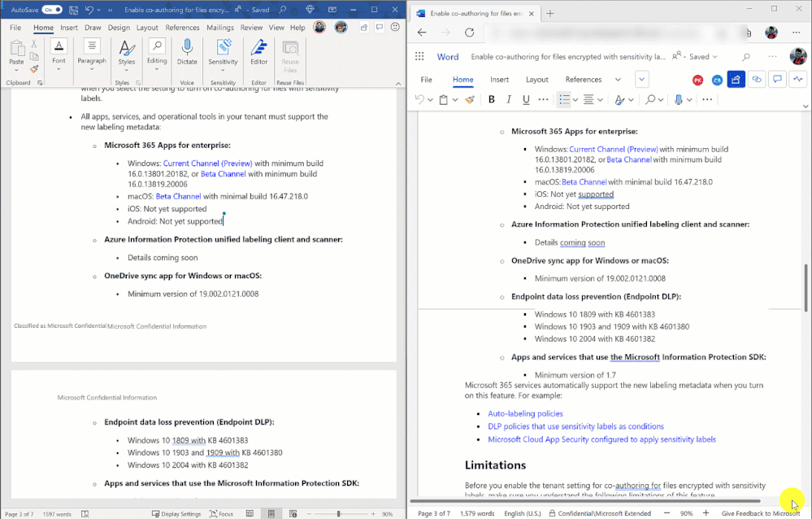Click the diamond premium icon in desktop Word
Viewport: 812px width, 519px height.
click(x=310, y=9)
